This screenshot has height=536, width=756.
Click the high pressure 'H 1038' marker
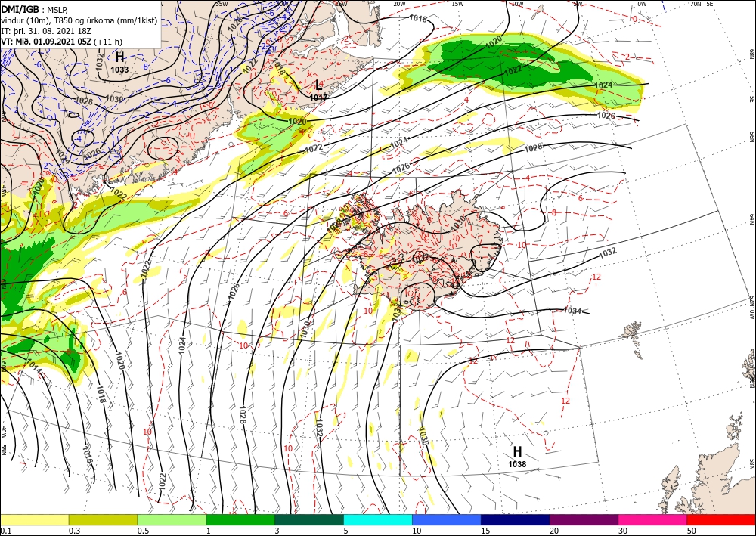pos(517,457)
